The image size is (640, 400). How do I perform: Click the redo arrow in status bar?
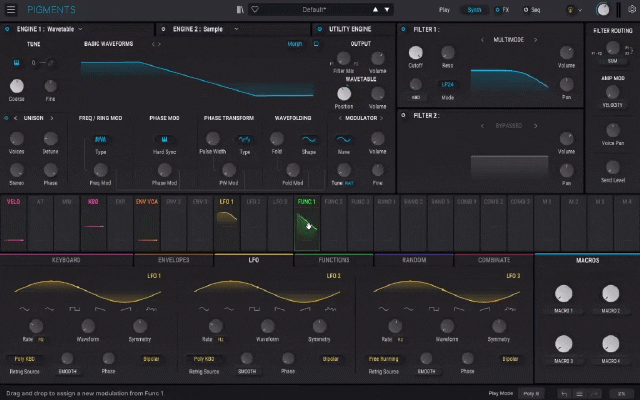click(x=594, y=393)
